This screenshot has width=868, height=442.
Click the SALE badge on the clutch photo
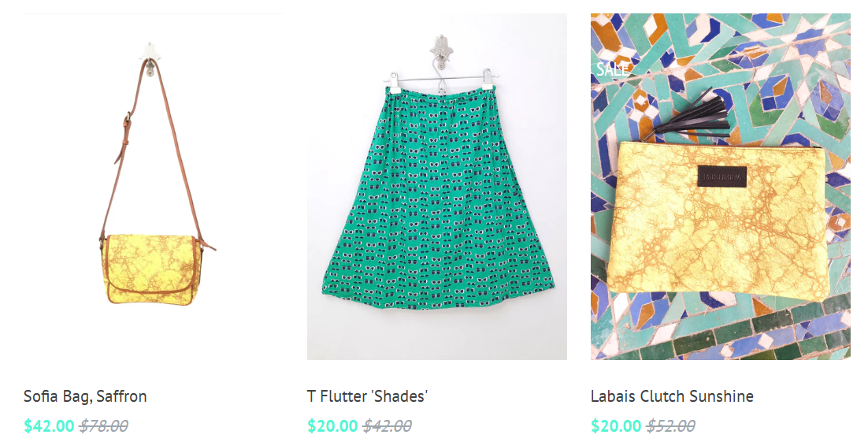coord(612,69)
